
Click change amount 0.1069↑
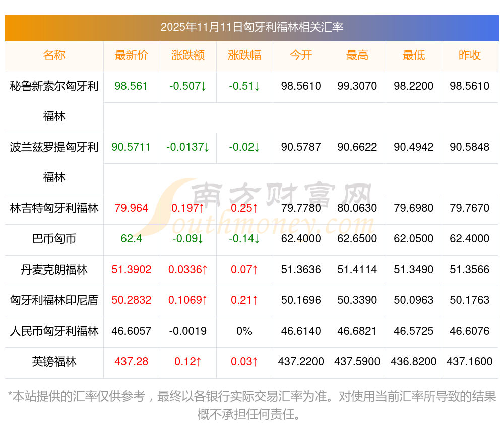point(188,300)
